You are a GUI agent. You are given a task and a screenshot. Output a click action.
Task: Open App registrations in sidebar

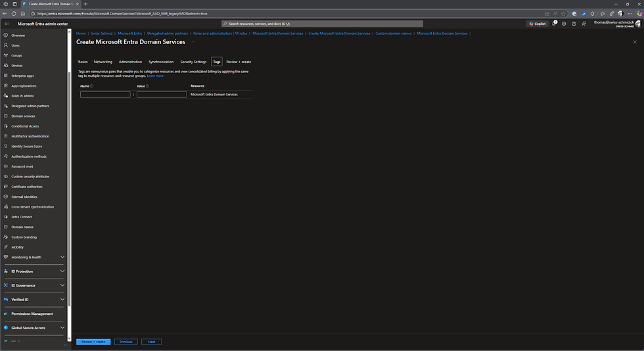pos(24,86)
